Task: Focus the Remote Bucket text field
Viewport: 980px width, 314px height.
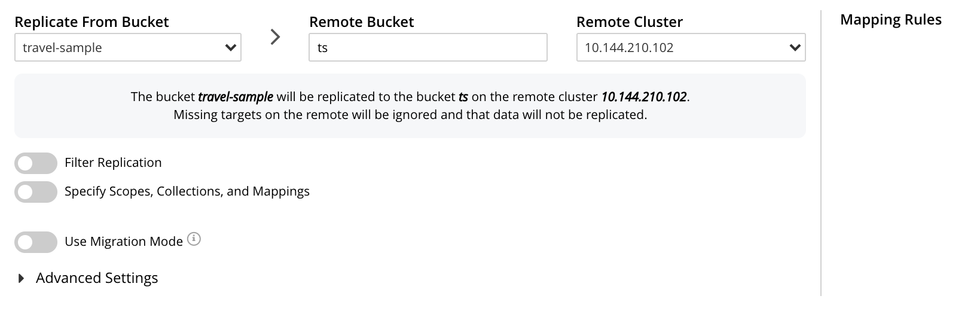Action: tap(428, 48)
